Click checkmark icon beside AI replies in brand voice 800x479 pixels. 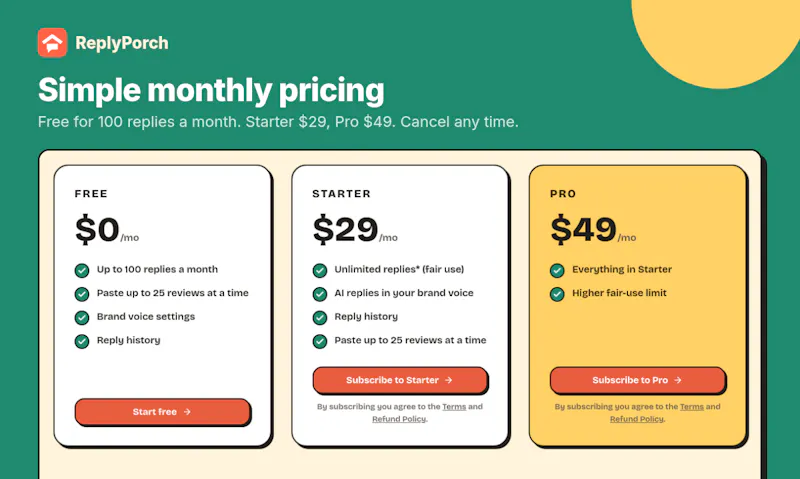[x=320, y=294]
